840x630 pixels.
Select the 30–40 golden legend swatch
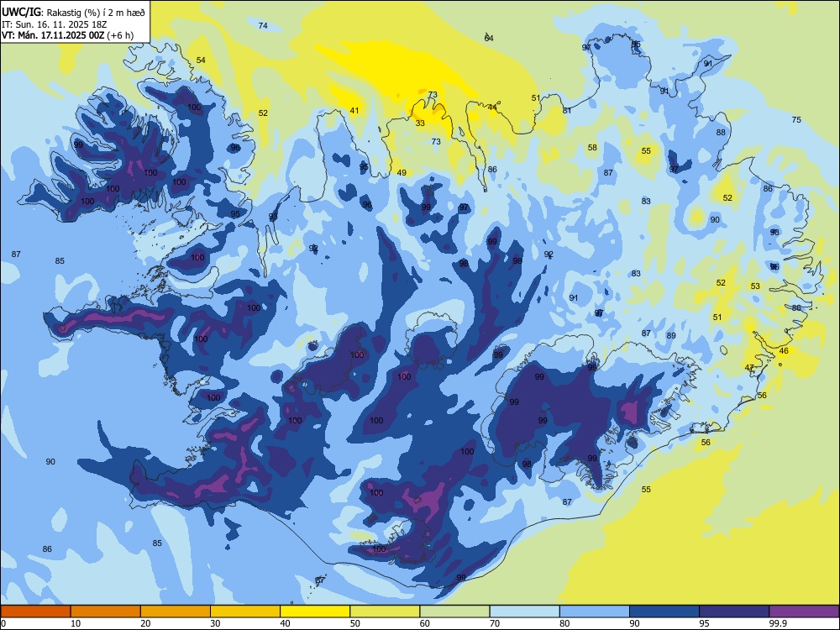click(245, 612)
